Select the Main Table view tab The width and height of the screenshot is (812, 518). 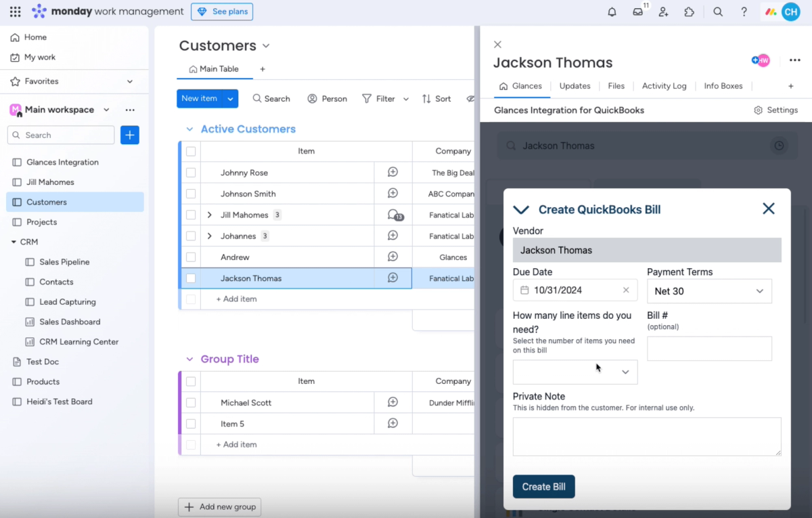[214, 69]
